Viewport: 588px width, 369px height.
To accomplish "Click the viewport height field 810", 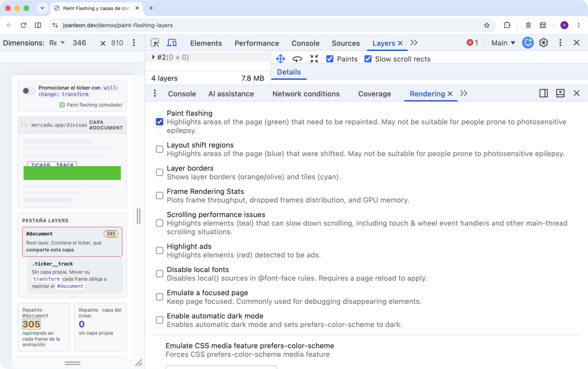I will point(117,43).
